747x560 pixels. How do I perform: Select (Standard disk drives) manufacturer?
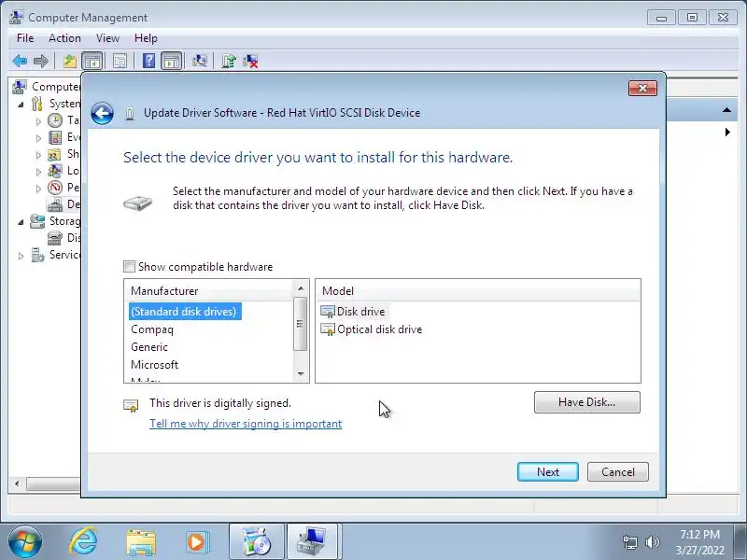click(x=185, y=312)
